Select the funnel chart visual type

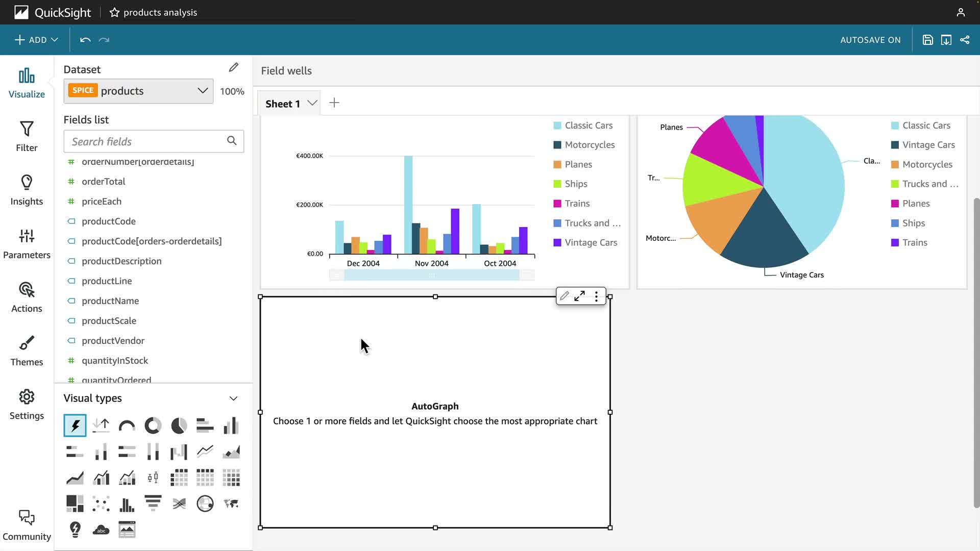153,504
